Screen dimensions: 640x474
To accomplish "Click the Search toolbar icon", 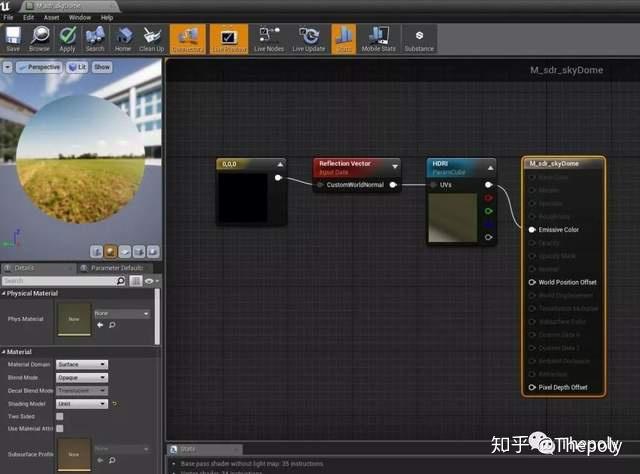I will point(95,39).
